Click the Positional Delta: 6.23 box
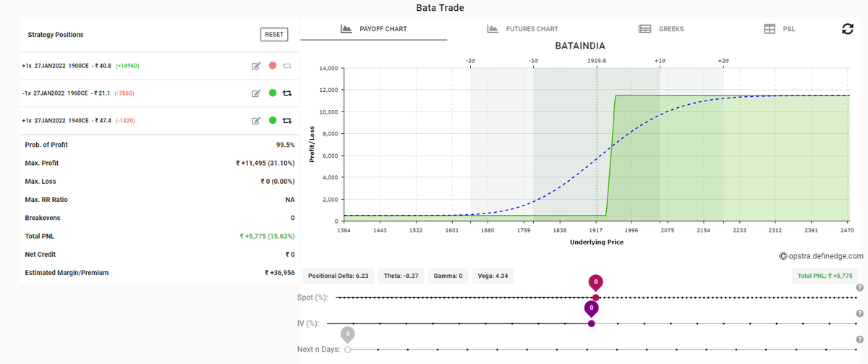868x364 pixels. 339,276
